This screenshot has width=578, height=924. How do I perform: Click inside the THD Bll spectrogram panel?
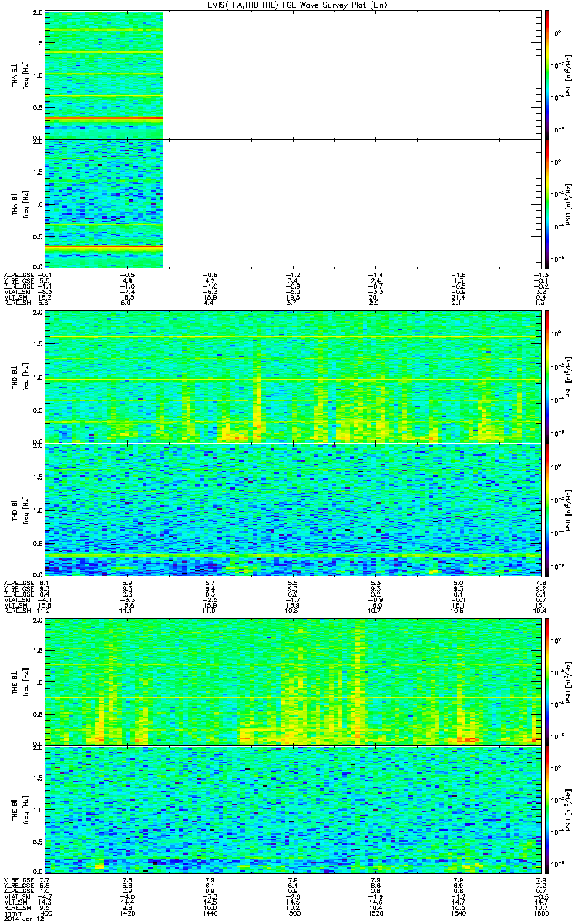coord(292,510)
